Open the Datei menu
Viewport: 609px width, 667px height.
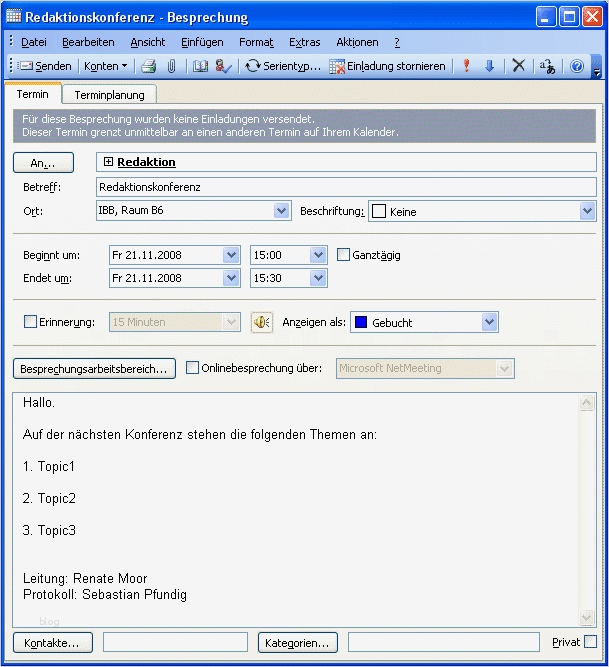[x=34, y=42]
